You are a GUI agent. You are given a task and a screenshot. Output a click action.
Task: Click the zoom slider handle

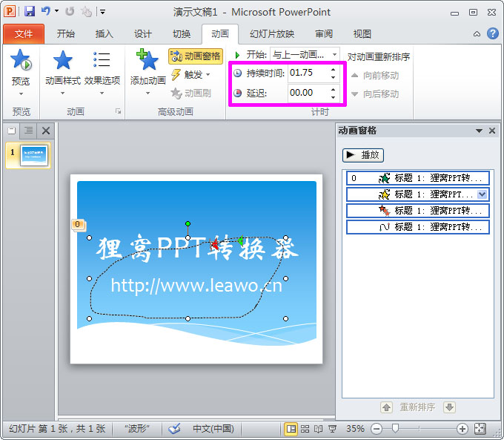[x=395, y=428]
